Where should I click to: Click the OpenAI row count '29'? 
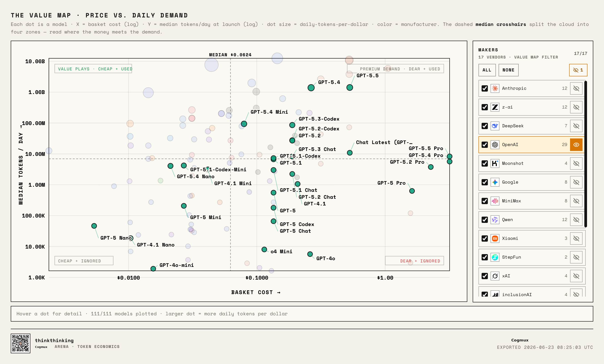click(564, 145)
